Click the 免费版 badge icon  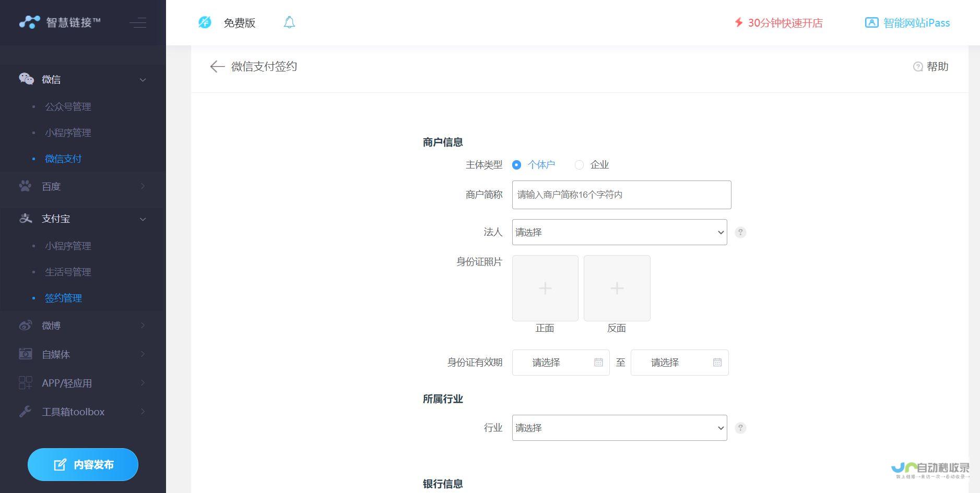pyautogui.click(x=205, y=22)
